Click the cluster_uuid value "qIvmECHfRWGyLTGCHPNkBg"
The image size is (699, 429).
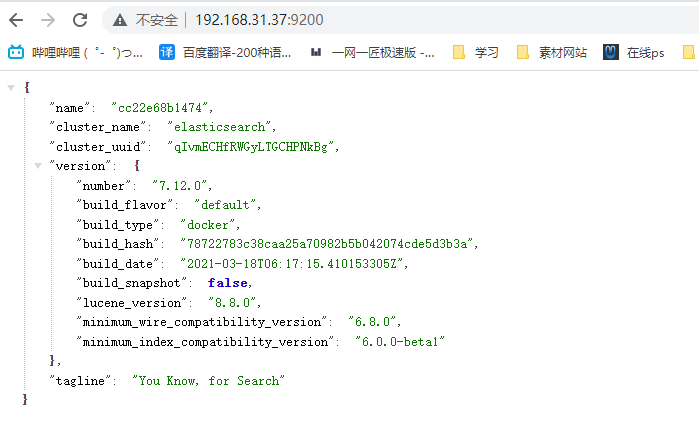click(x=251, y=146)
